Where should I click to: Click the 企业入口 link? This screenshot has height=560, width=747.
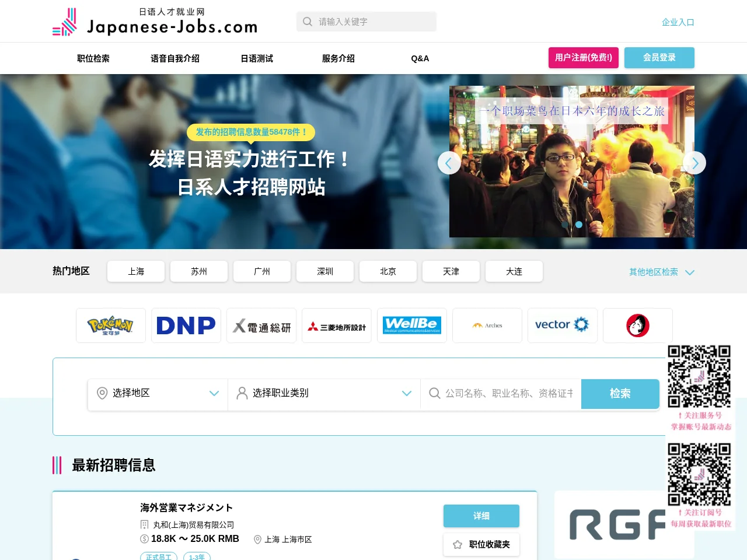click(678, 22)
